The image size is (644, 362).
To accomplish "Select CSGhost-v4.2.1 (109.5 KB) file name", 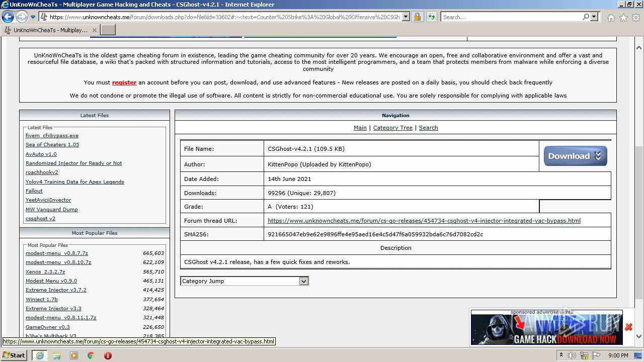I will click(x=306, y=149).
